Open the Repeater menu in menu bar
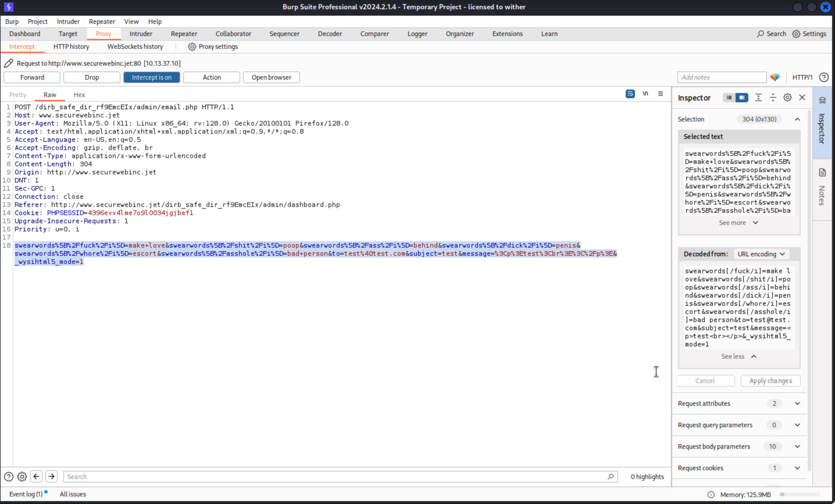835x504 pixels. click(102, 21)
